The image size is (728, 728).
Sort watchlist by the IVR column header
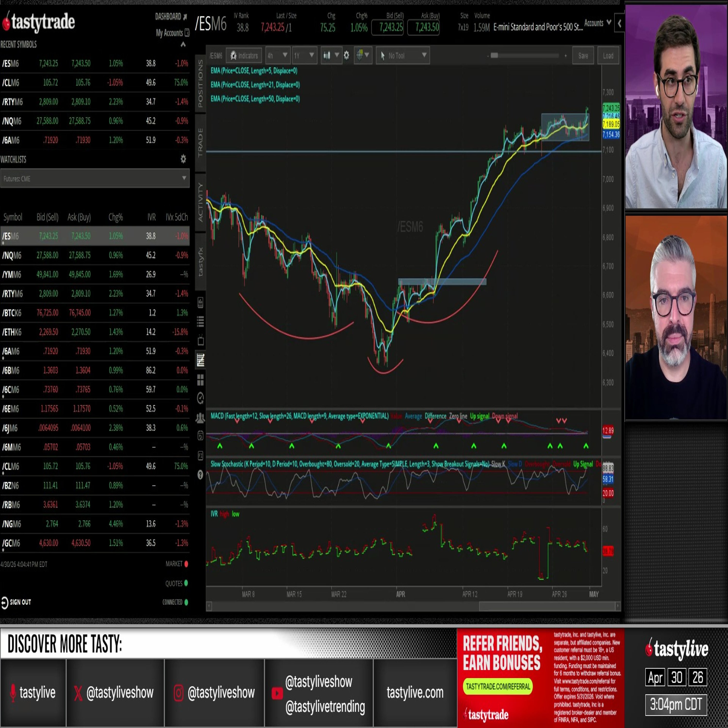(x=151, y=217)
